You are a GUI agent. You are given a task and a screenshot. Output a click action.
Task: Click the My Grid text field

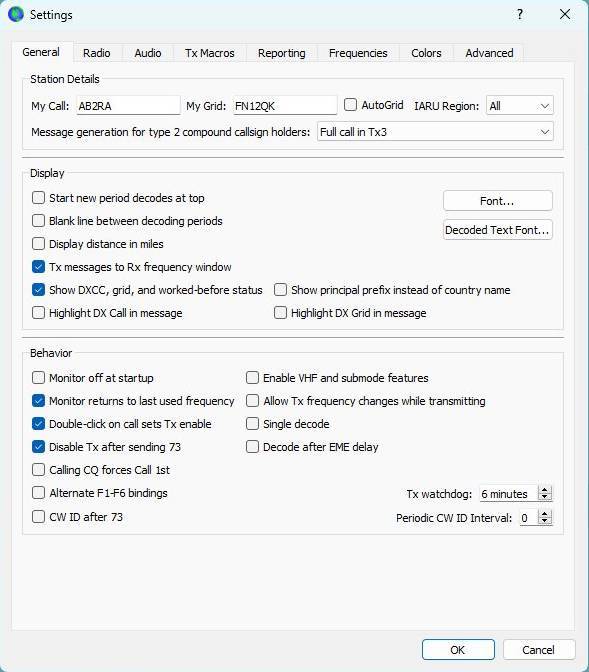pyautogui.click(x=285, y=105)
